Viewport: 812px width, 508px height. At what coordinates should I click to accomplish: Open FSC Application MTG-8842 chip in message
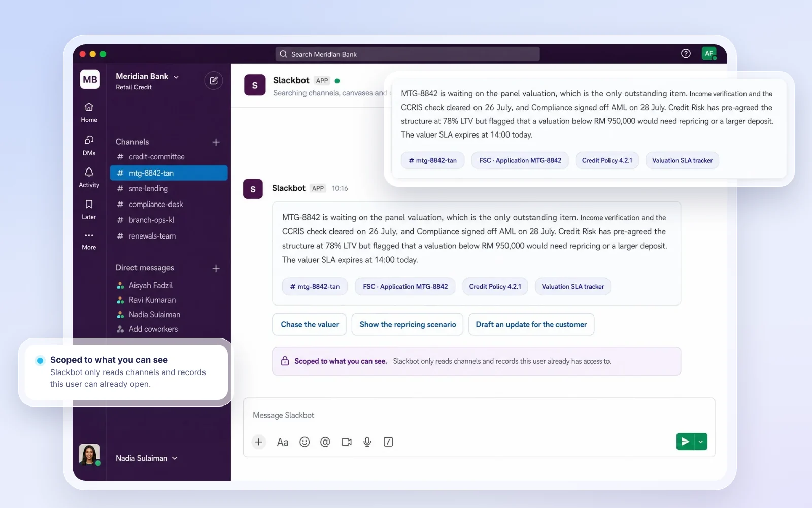(405, 286)
